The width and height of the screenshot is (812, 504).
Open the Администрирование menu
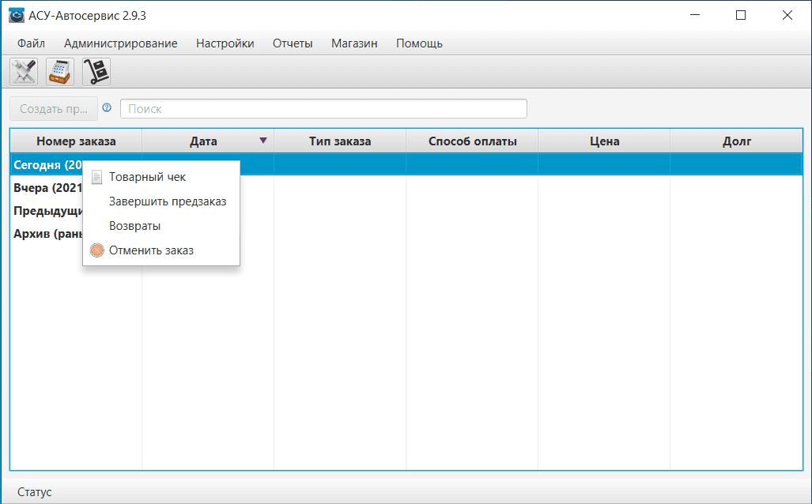(x=121, y=43)
